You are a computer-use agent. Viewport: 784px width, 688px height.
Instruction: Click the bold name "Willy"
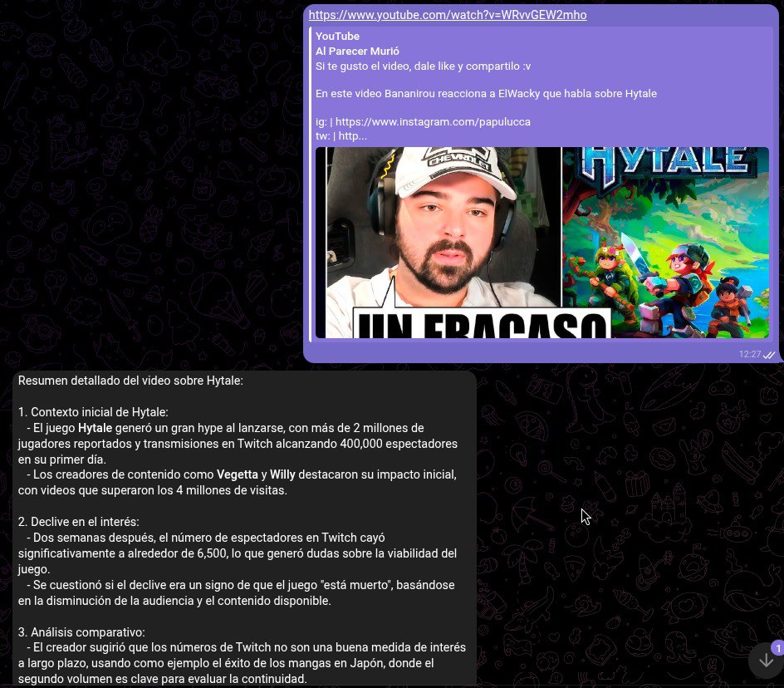click(282, 474)
